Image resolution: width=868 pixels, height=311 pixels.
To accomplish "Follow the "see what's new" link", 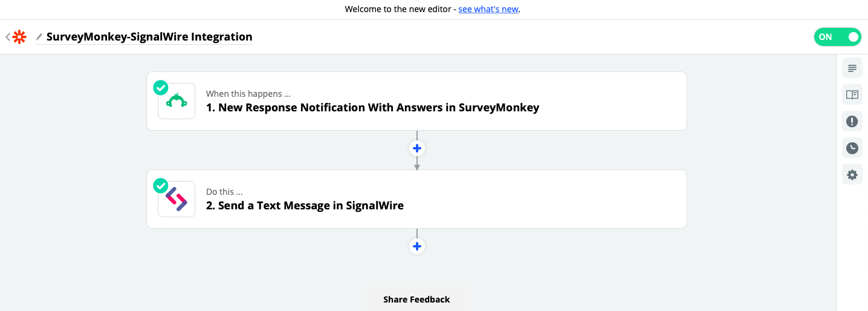I will pyautogui.click(x=488, y=9).
